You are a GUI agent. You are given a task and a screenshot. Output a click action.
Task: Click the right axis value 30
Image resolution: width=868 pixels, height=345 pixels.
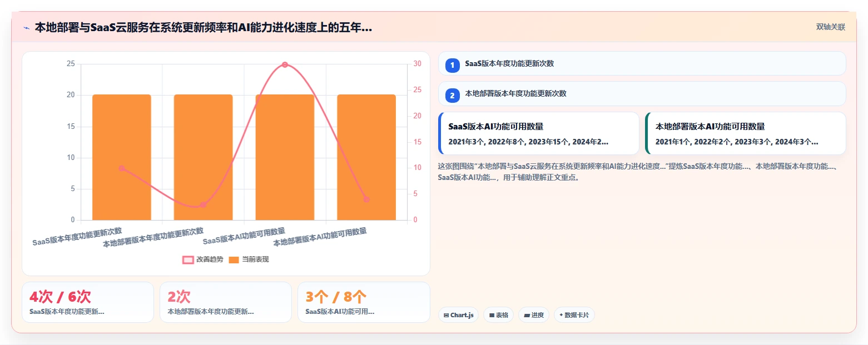point(418,64)
